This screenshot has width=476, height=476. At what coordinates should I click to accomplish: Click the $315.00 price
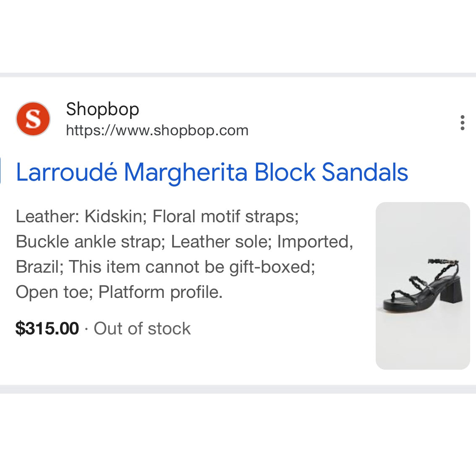tap(47, 329)
